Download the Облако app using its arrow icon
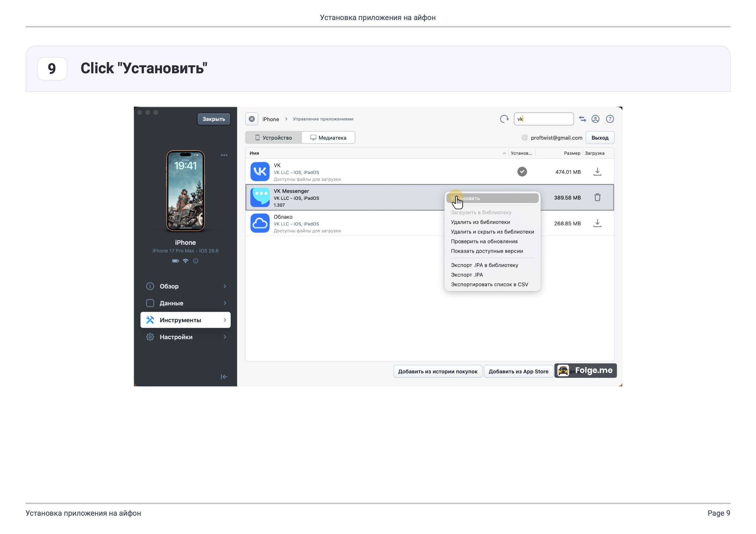The image size is (756, 534). (597, 223)
